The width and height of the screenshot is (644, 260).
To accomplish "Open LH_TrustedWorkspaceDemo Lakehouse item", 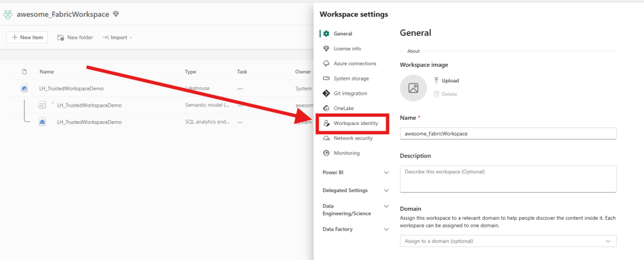I will coord(72,88).
